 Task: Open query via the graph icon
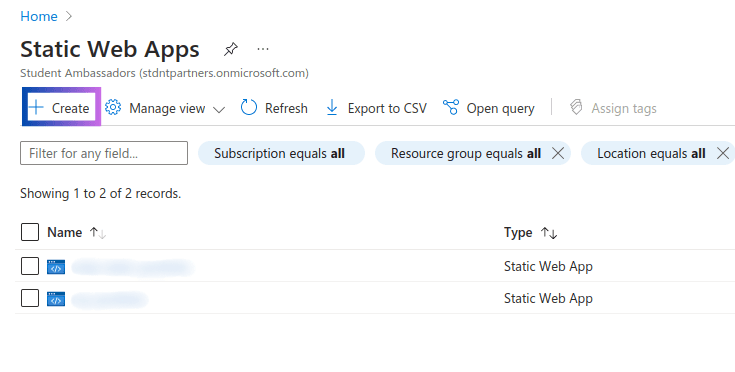[x=451, y=108]
